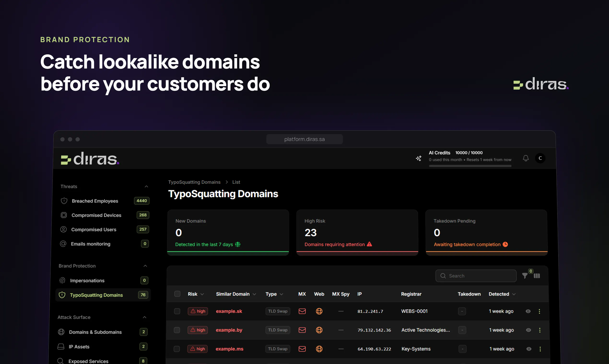This screenshot has width=609, height=364.
Task: Click the Compromised Devices chip icon
Action: tap(64, 215)
